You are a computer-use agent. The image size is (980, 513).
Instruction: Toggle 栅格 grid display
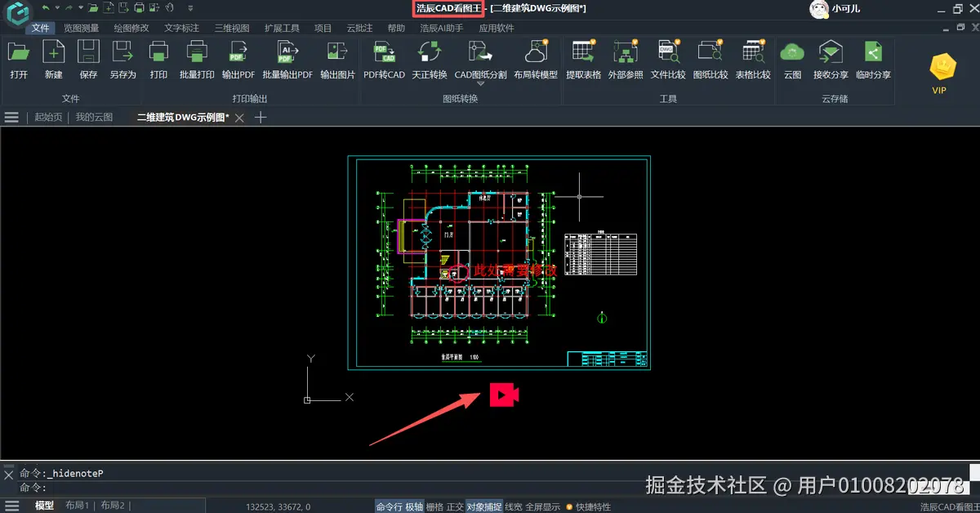coord(434,506)
